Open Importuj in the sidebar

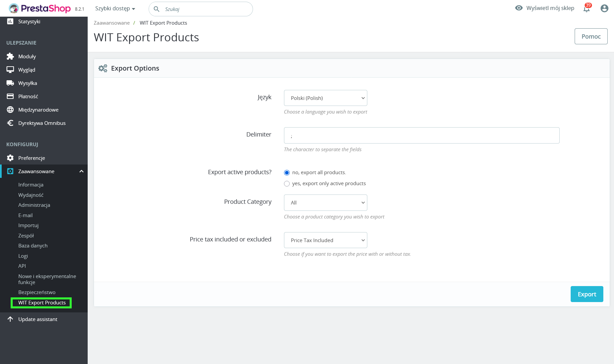(28, 225)
